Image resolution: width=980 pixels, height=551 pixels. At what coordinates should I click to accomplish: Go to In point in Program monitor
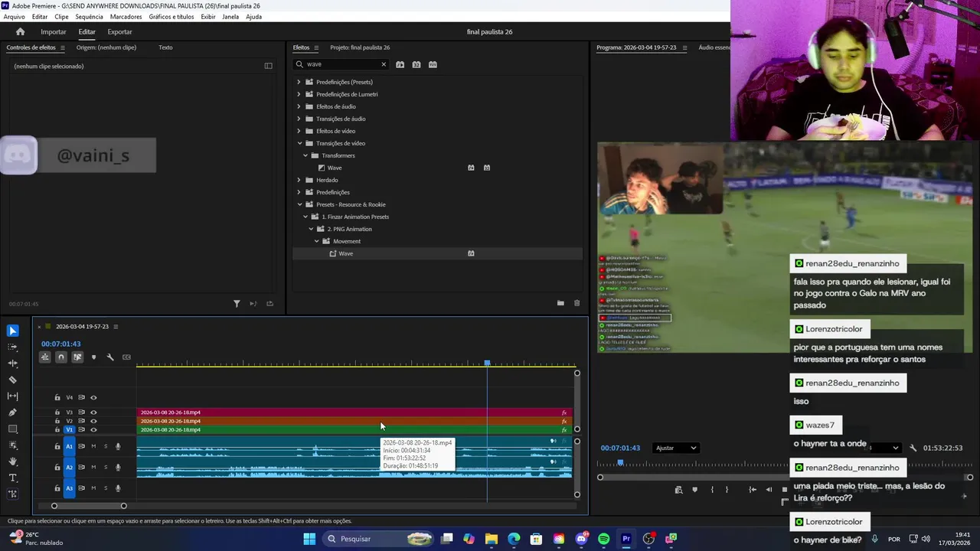753,490
